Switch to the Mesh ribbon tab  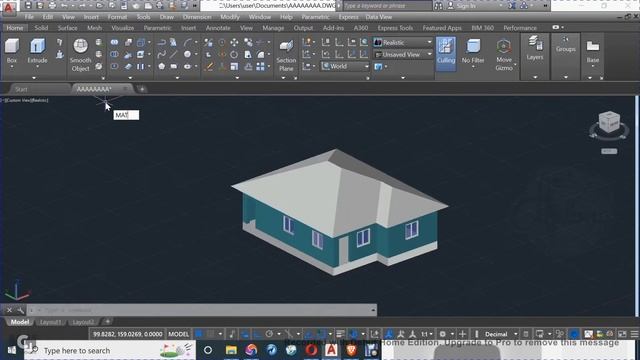[94, 28]
